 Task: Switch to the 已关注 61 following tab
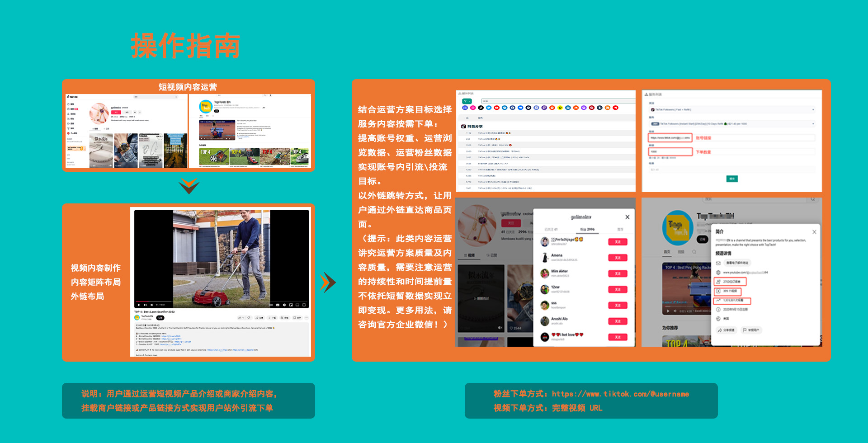click(551, 230)
